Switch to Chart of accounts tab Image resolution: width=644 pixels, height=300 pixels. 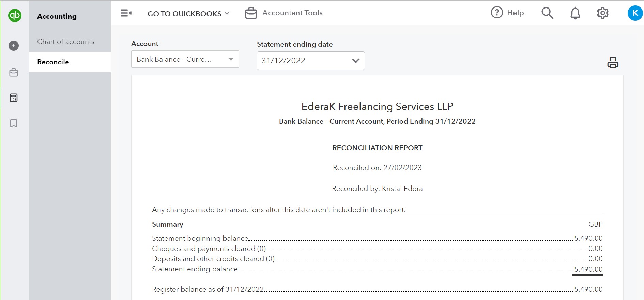click(x=66, y=42)
